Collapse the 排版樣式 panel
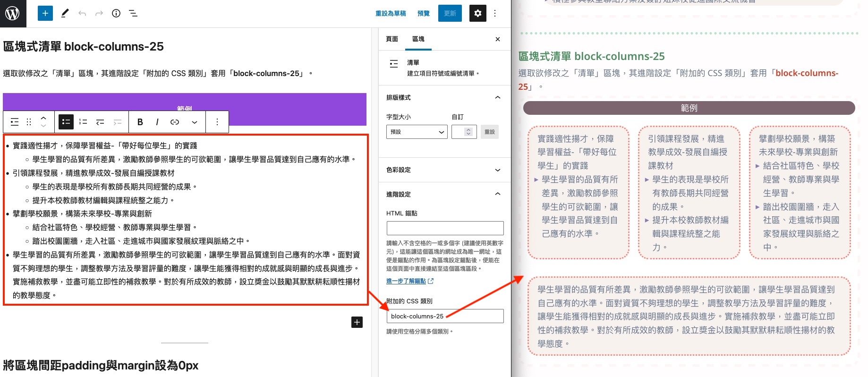 (x=445, y=97)
